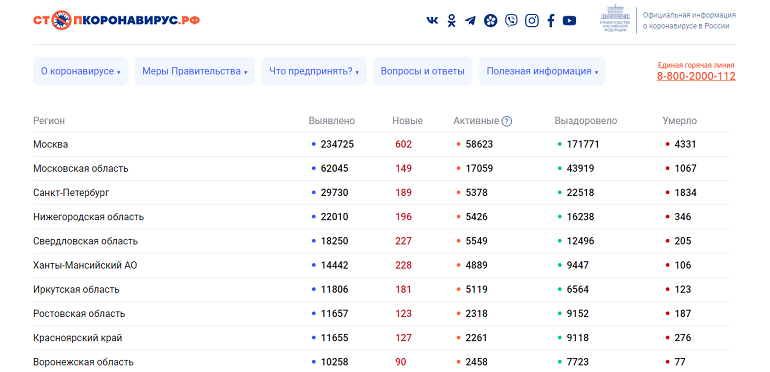Click Moscow recovered value 171771

[583, 144]
